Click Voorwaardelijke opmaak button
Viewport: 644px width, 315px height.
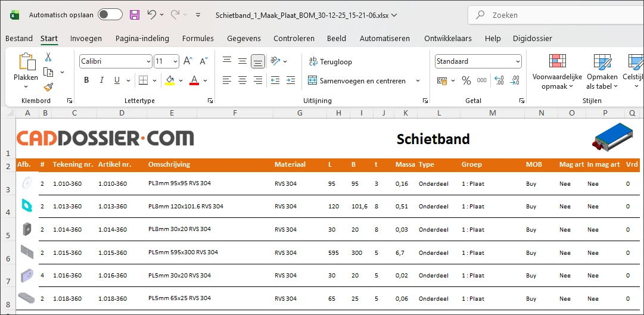click(x=556, y=71)
